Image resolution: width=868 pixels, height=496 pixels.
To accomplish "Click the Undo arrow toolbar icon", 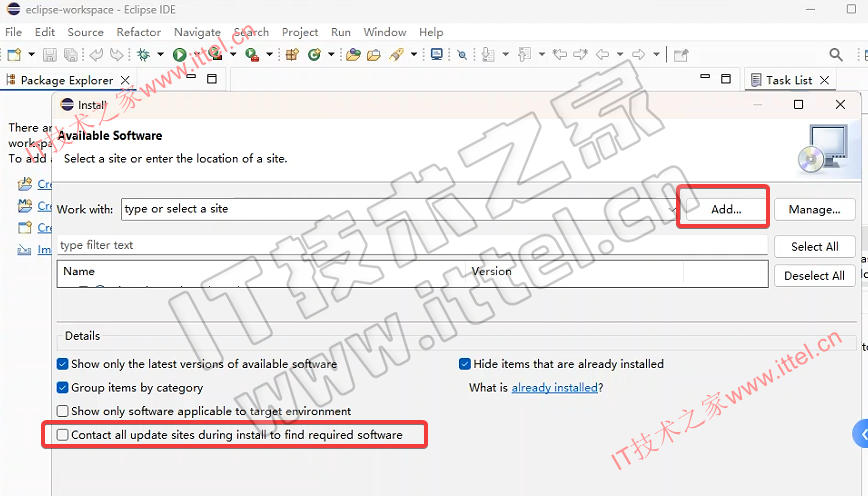I will [x=96, y=54].
